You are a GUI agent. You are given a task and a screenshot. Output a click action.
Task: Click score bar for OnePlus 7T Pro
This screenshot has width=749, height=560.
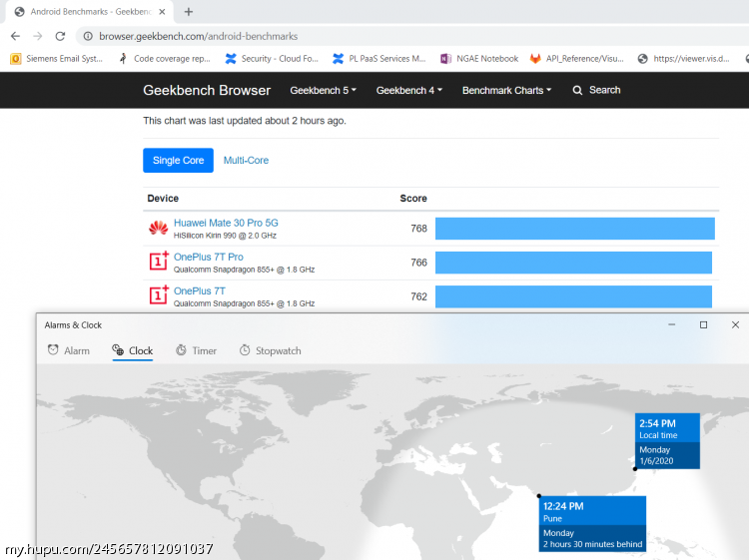573,263
